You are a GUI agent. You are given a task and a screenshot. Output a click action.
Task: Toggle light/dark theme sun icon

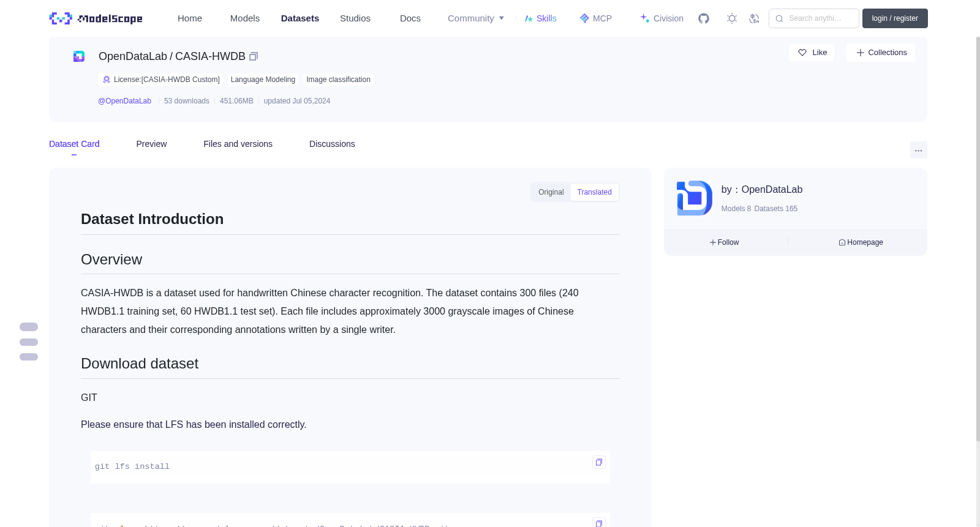pos(732,18)
